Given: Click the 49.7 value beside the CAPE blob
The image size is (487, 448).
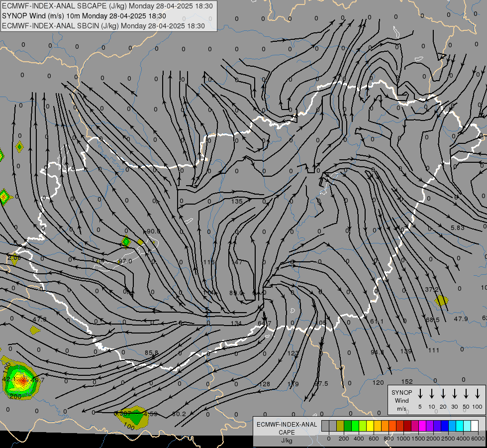Looking at the screenshot, I should coord(38,380).
